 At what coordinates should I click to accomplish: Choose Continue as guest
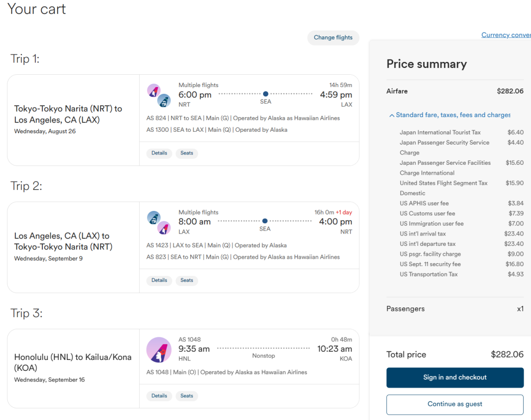click(x=455, y=404)
